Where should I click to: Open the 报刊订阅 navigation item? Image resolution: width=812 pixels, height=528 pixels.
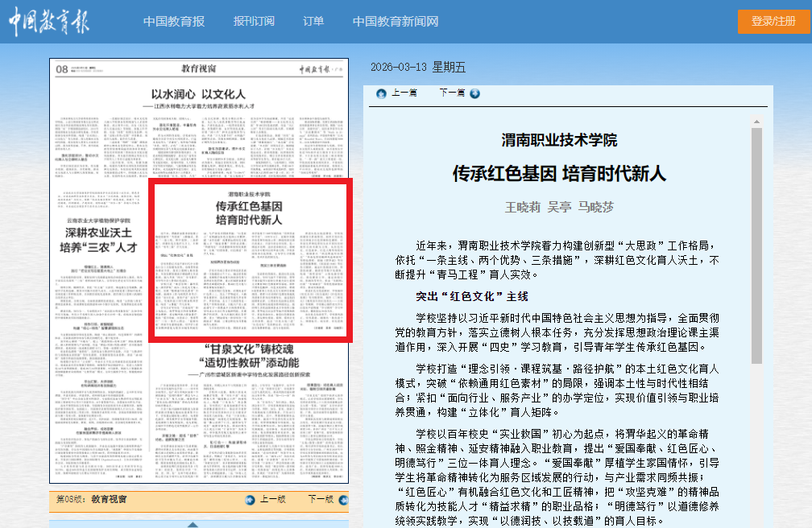point(254,22)
